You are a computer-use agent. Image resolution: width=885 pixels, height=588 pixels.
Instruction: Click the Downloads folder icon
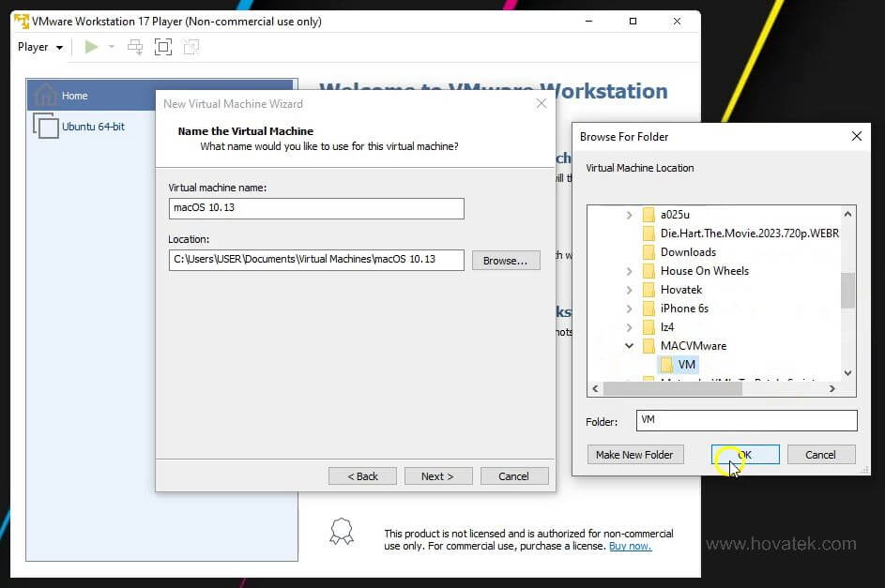pyautogui.click(x=651, y=252)
